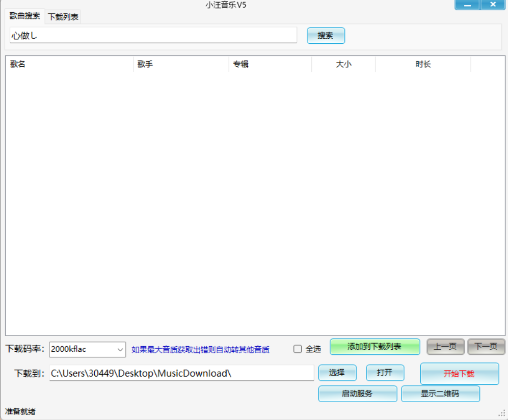This screenshot has height=420, width=508.
Task: Click the 歌手 column header
Action: click(x=181, y=64)
